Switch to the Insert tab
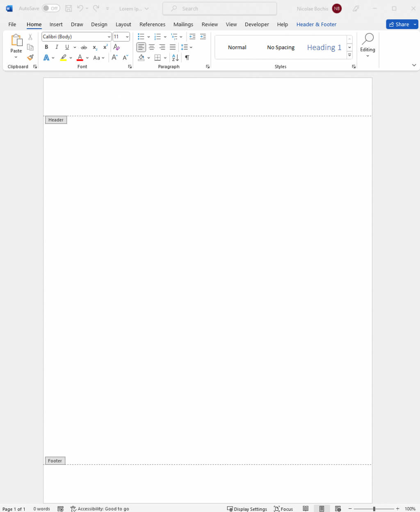The image size is (420, 512). (x=56, y=24)
